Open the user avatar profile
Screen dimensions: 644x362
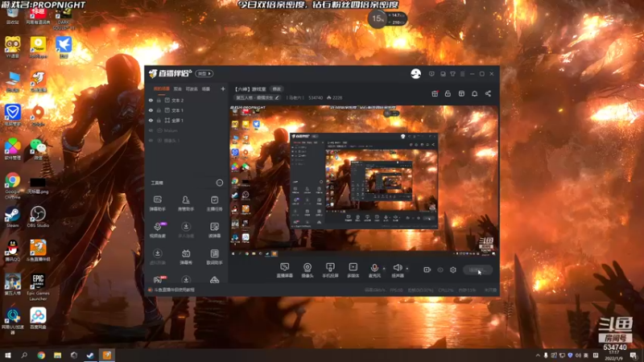[415, 73]
